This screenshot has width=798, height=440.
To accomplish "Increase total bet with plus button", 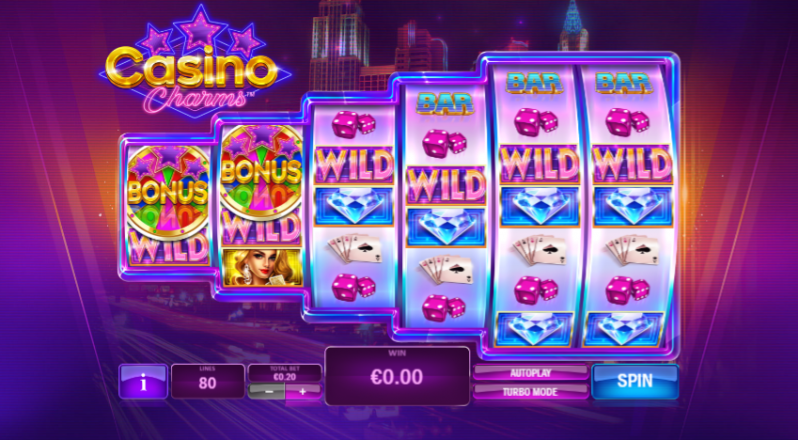I will tap(303, 392).
